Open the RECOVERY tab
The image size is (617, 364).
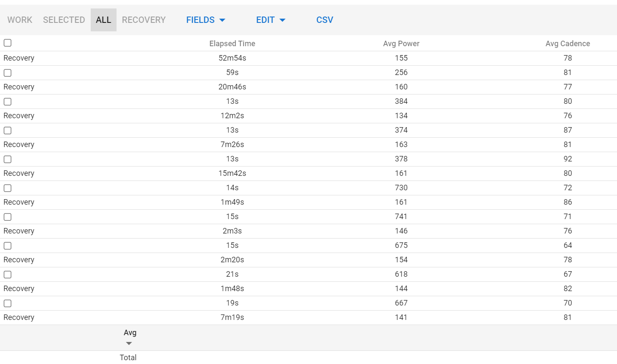point(144,20)
